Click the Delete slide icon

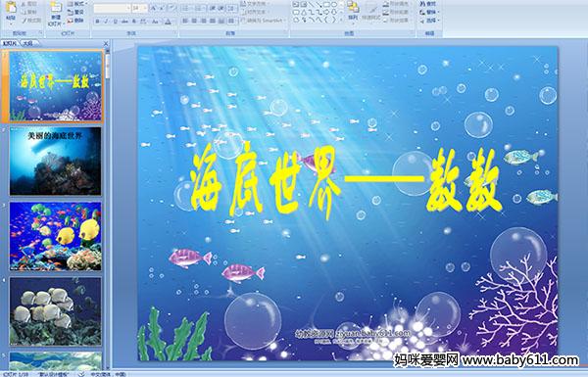tap(71, 21)
